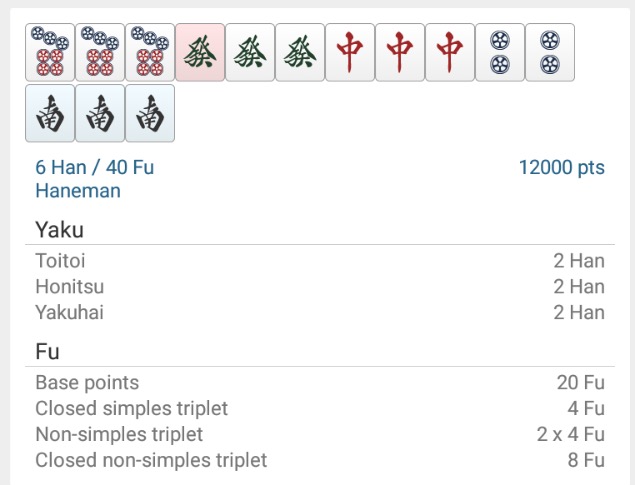Select the middle south wind tile
This screenshot has width=635, height=485.
tap(100, 113)
